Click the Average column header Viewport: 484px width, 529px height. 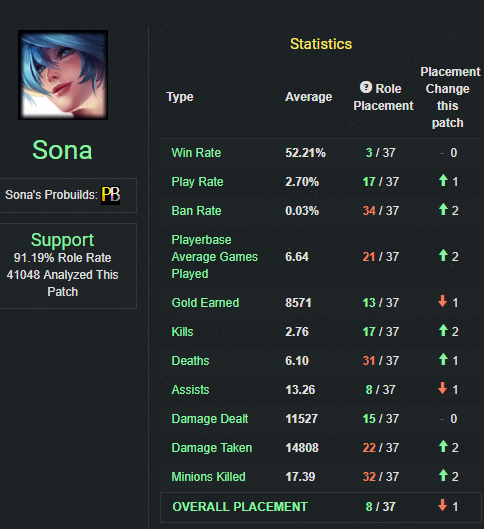(x=309, y=97)
